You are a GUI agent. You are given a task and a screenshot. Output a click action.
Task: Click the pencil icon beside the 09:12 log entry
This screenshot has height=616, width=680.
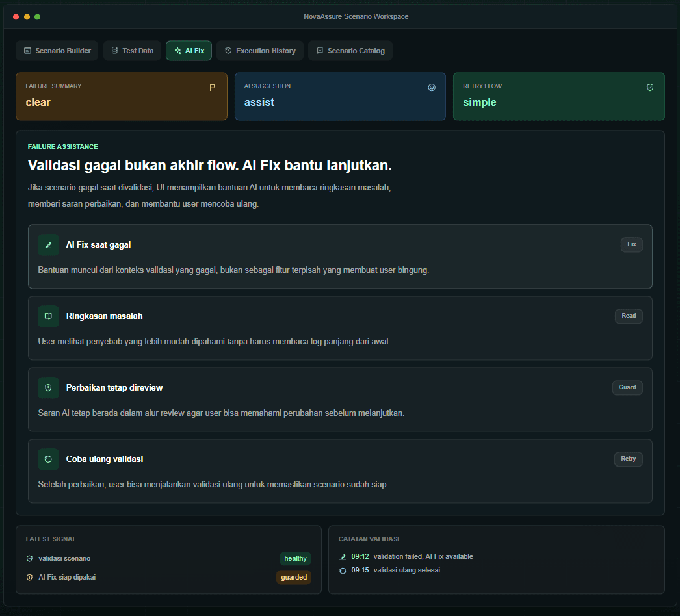(343, 557)
